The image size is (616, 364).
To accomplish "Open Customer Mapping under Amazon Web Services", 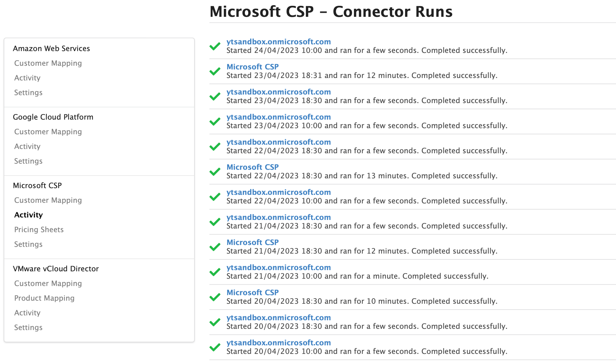I will pos(48,63).
